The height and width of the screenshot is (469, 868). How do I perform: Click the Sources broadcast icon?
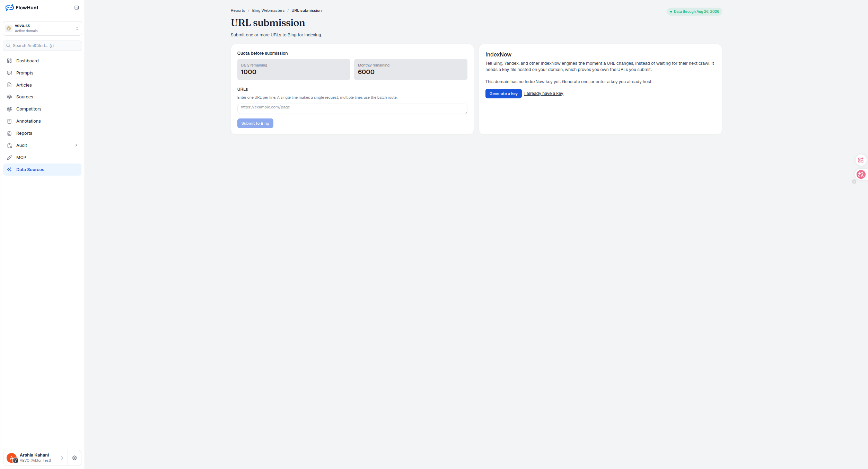pos(9,97)
